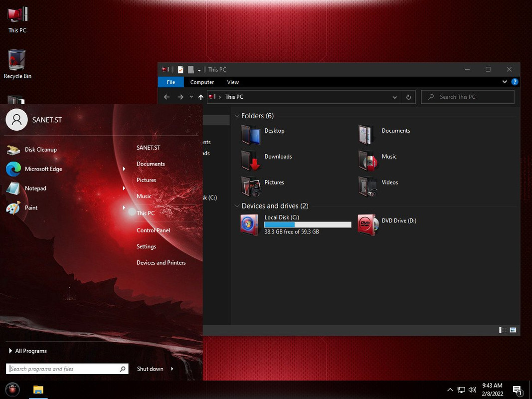
Task: Click the This PC breadcrumb in address bar
Action: 234,97
